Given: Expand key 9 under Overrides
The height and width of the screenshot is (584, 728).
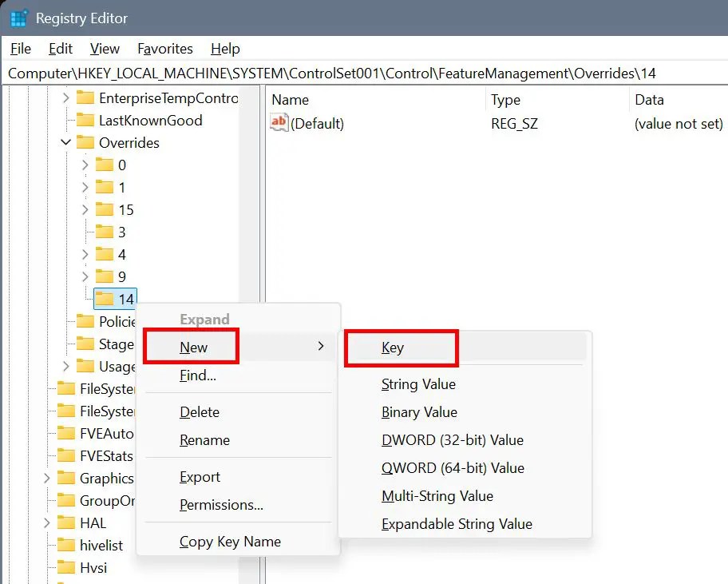Looking at the screenshot, I should tap(85, 276).
